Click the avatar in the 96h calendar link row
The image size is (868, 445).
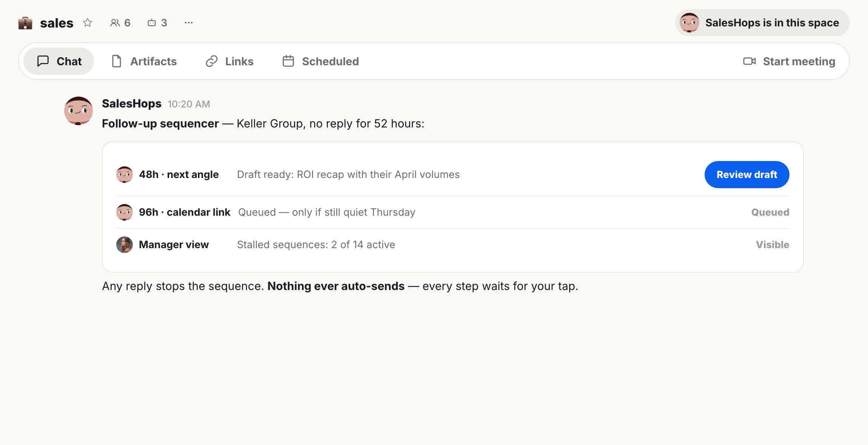(x=124, y=212)
